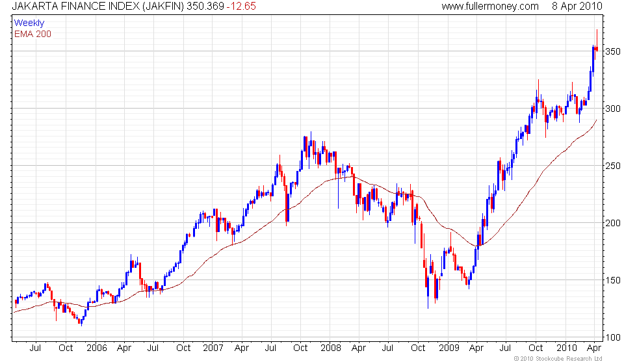Click the 200 price axis label
Screen dimensions: 637x364
(x=613, y=223)
